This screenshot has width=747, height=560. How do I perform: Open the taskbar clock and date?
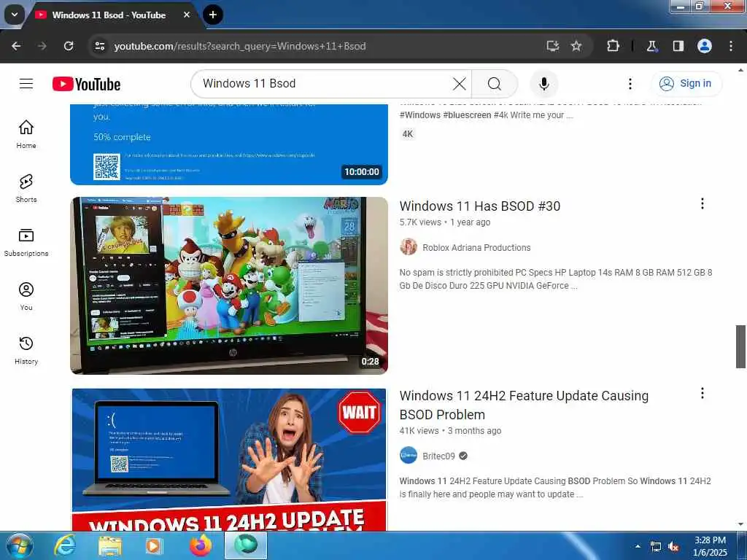[x=710, y=546]
